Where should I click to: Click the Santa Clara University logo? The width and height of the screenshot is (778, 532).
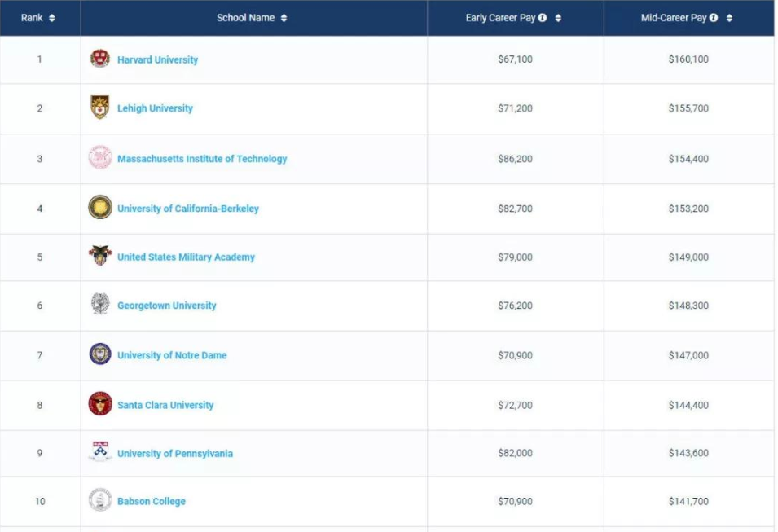pos(99,403)
